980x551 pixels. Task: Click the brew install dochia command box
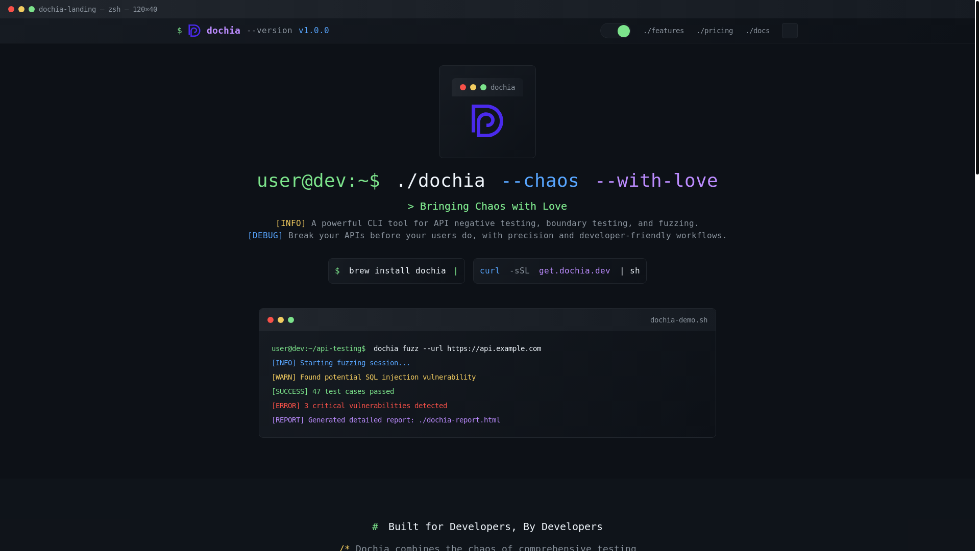tap(397, 271)
